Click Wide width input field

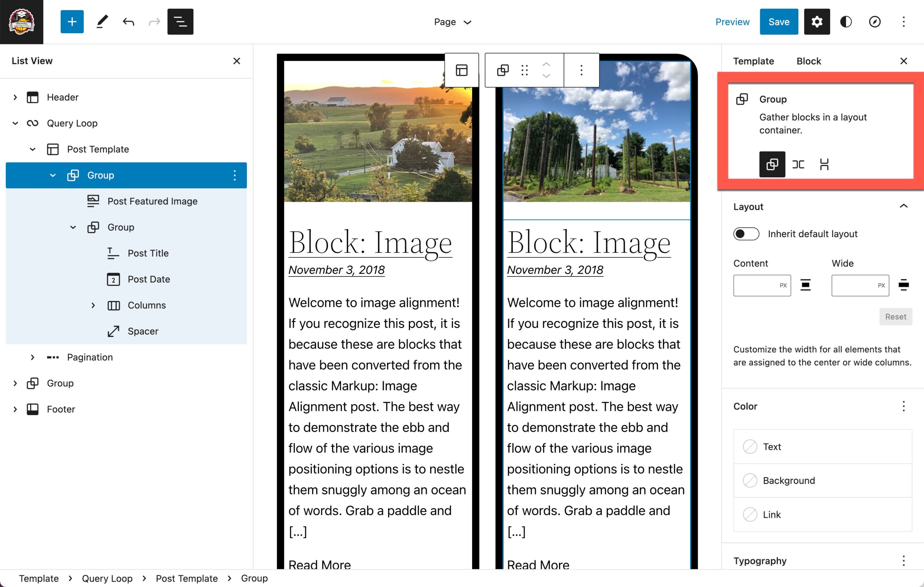(860, 285)
